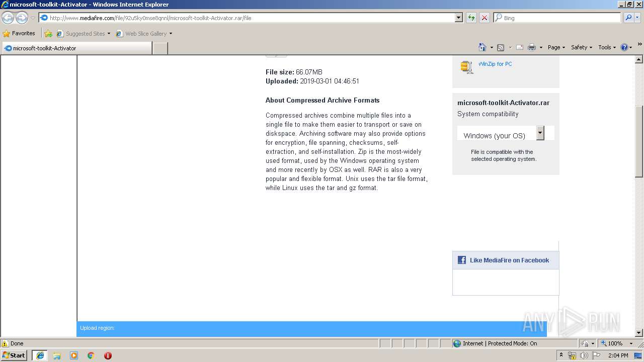The height and width of the screenshot is (362, 644).
Task: Open recent pages dropdown arrow
Action: [33, 18]
